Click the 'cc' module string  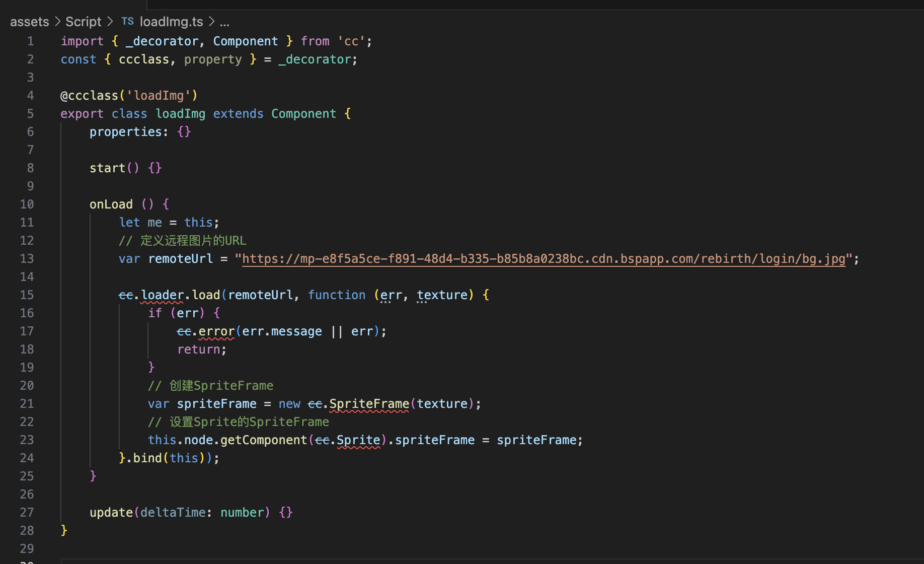coord(351,41)
